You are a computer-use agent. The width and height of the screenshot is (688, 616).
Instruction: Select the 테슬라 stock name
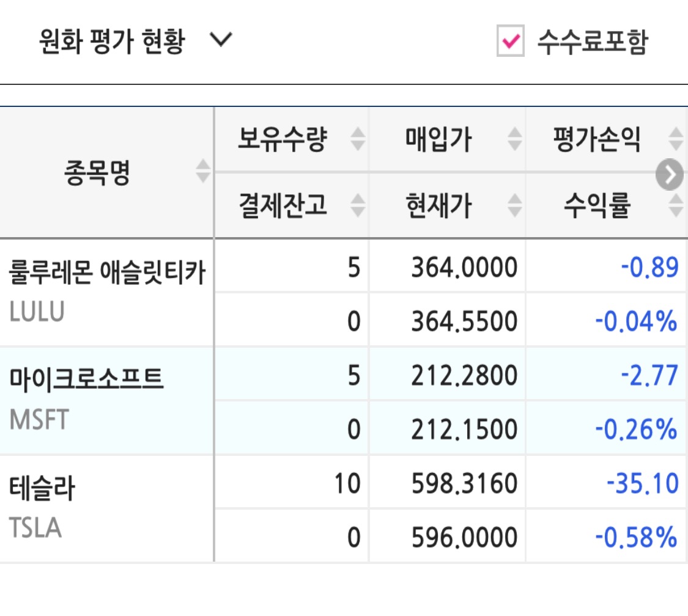tap(42, 488)
